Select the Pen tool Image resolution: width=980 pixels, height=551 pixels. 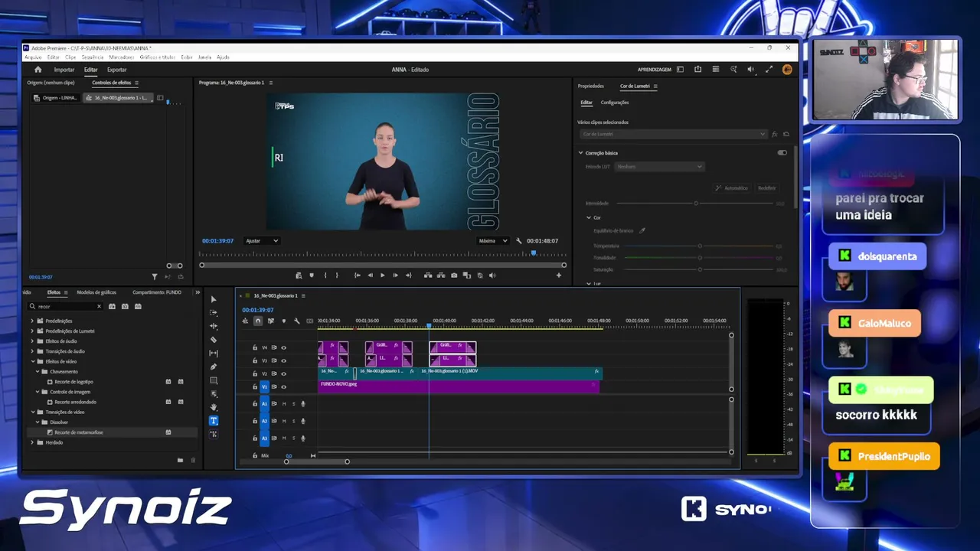[214, 367]
